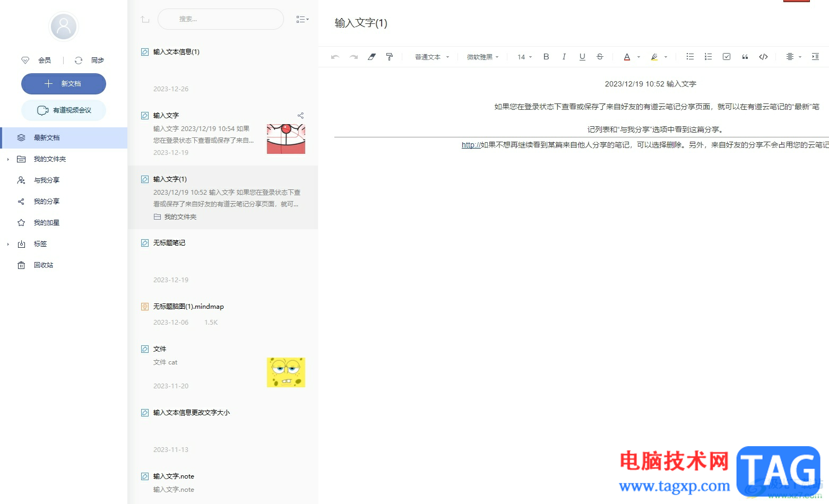829x504 pixels.
Task: Click the note icon beside 无标题笔记
Action: [x=145, y=242]
